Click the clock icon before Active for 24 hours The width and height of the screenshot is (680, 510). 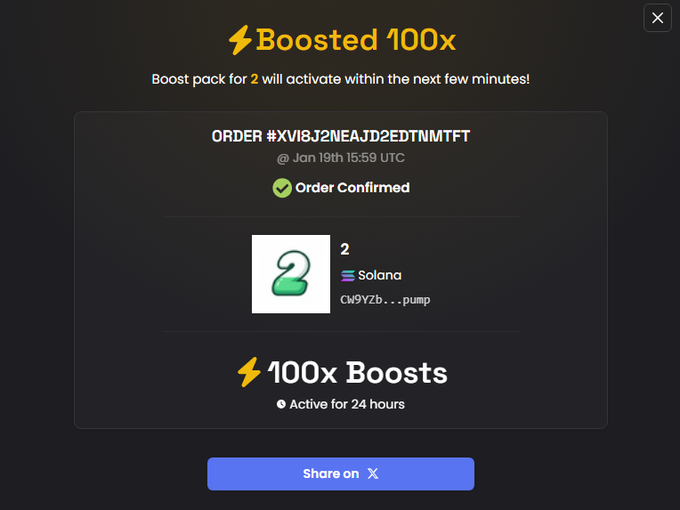coord(281,404)
